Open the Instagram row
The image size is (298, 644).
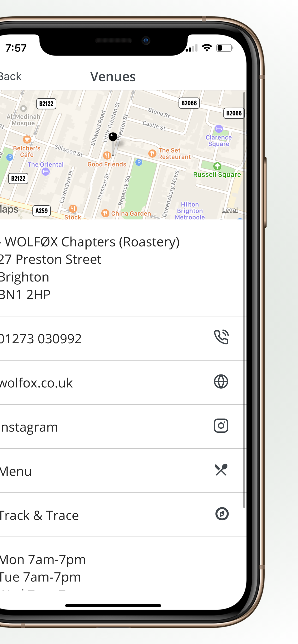click(x=123, y=426)
